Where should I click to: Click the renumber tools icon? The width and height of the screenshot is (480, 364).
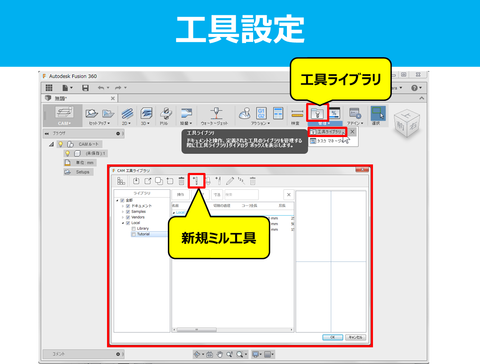(241, 181)
